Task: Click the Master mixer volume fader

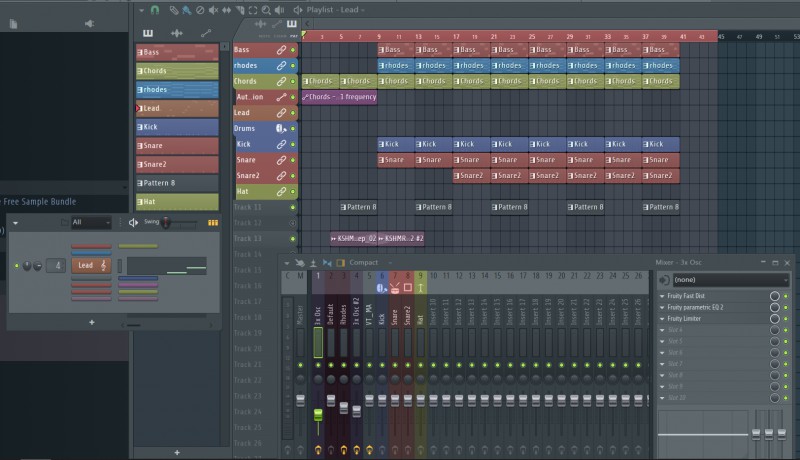Action: 301,400
